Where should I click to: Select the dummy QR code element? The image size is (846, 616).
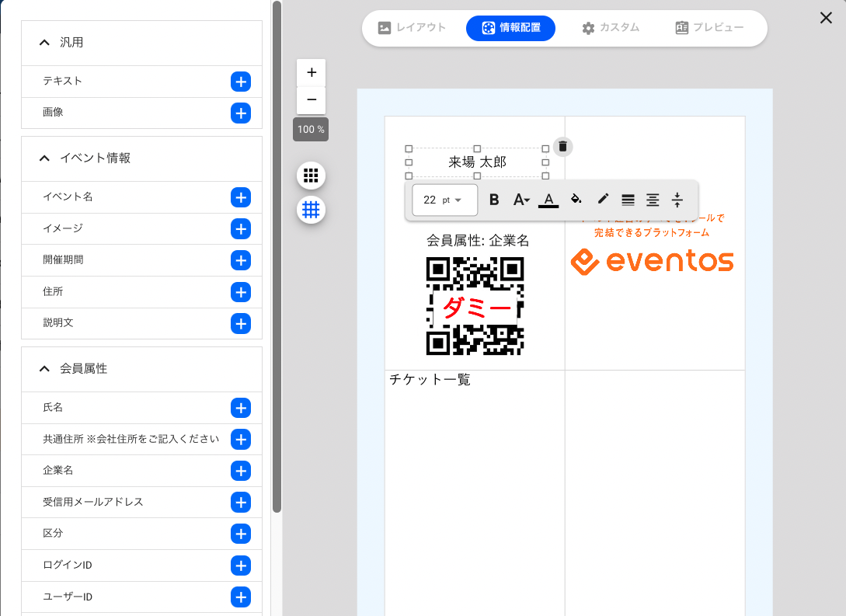pos(475,306)
